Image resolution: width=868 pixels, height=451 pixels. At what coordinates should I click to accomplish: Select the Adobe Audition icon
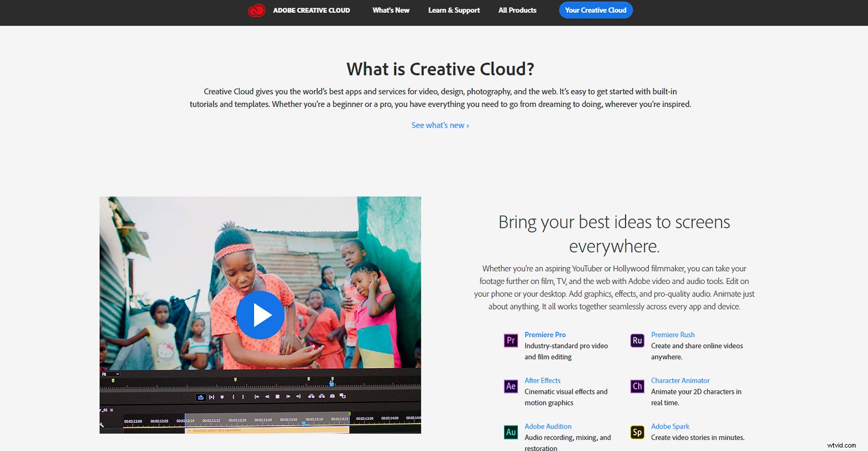click(x=510, y=432)
